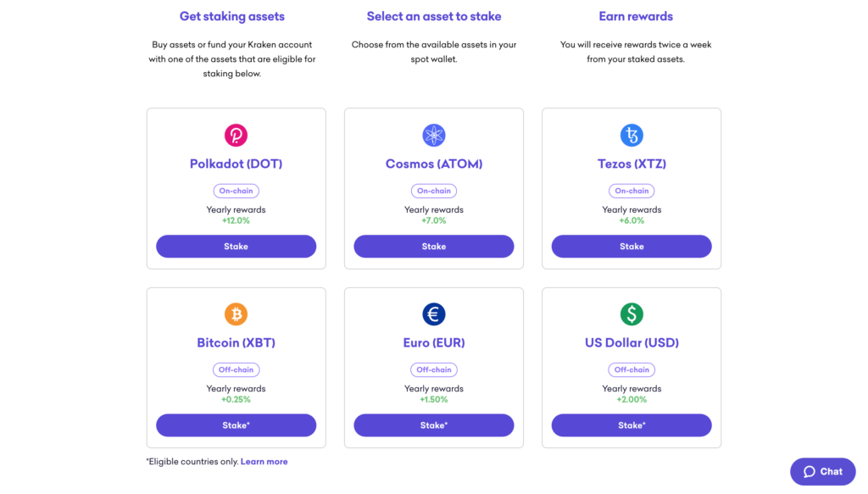Click the Off-chain badge under Euro
This screenshot has height=494, width=868.
[x=433, y=369]
